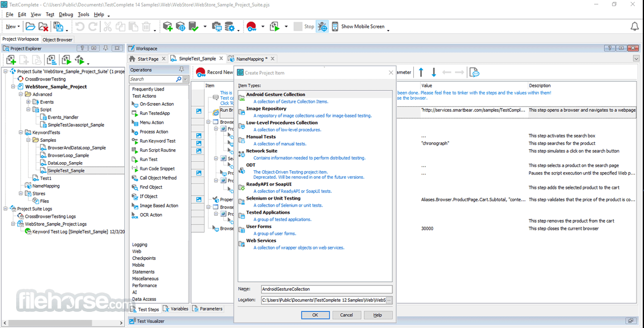Viewport: 644px width, 328px height.
Task: Collapse the Project Suite Logs node
Action: pyautogui.click(x=6, y=209)
